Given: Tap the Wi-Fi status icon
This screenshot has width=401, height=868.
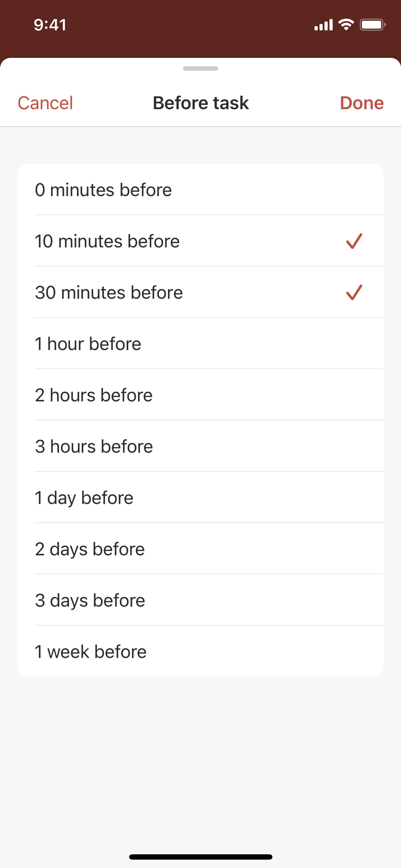Looking at the screenshot, I should click(346, 25).
